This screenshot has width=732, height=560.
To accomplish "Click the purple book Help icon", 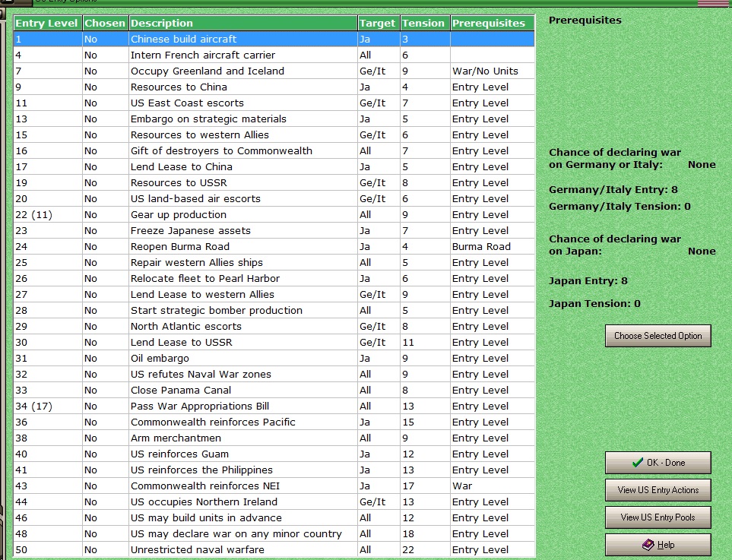I will pyautogui.click(x=648, y=545).
